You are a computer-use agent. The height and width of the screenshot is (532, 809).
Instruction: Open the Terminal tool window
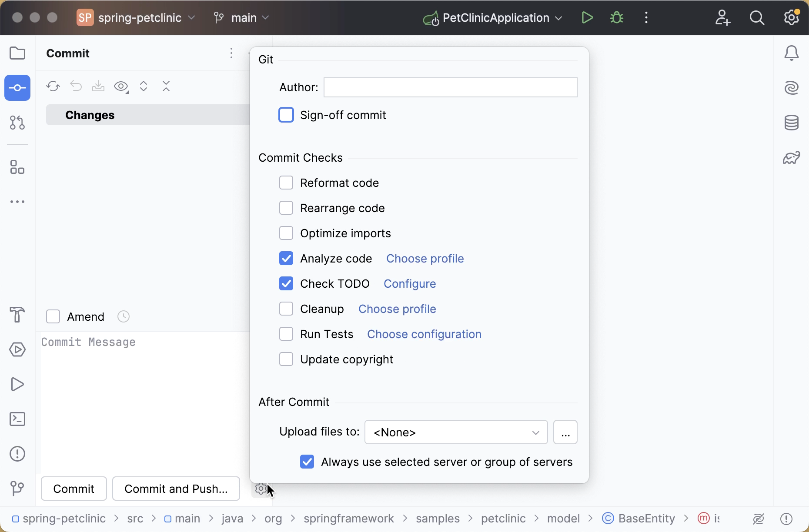click(17, 419)
